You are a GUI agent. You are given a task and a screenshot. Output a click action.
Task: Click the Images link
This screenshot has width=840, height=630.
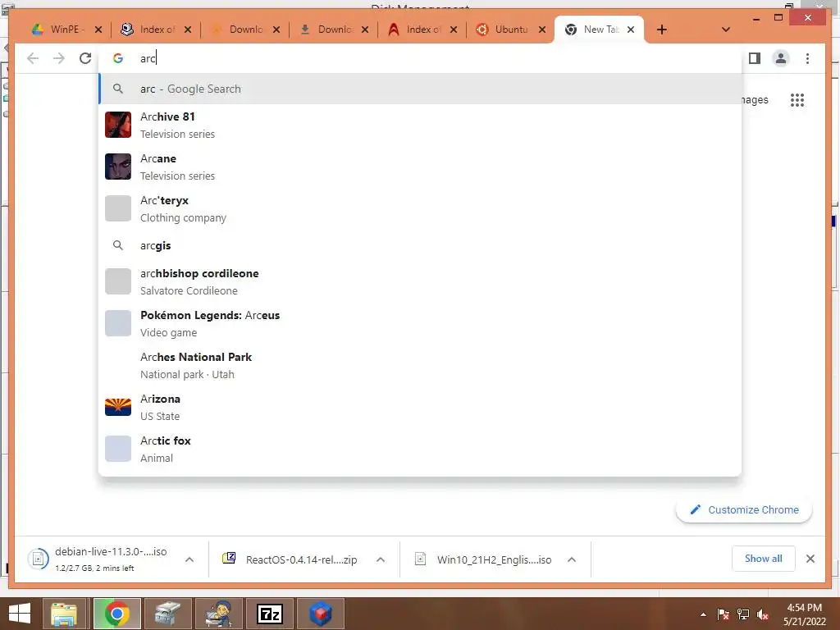click(755, 99)
